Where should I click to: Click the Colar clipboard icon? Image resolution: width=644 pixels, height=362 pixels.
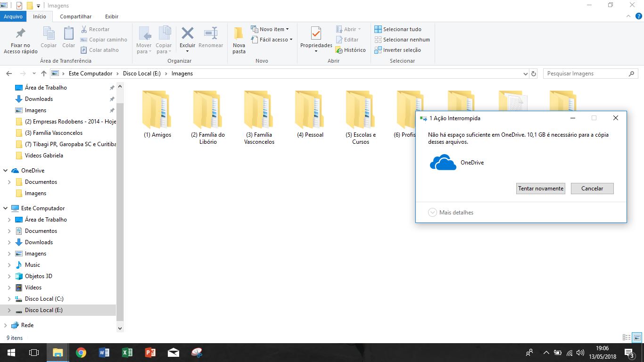(x=69, y=33)
